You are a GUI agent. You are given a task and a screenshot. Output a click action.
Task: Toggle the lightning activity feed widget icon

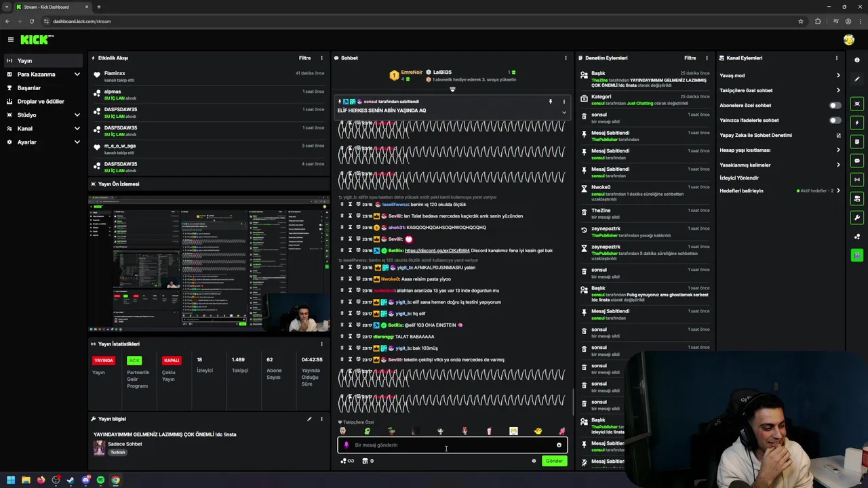click(857, 123)
